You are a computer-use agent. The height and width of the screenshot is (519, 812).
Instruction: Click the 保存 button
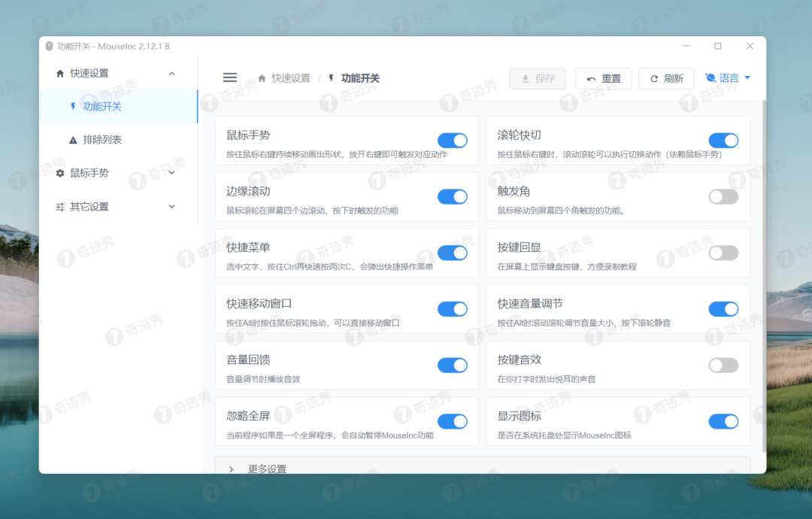coord(538,79)
